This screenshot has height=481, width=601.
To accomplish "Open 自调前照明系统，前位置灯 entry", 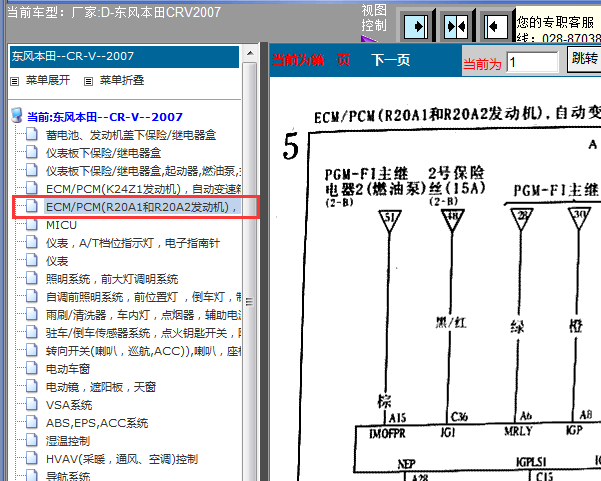I will coord(143,297).
